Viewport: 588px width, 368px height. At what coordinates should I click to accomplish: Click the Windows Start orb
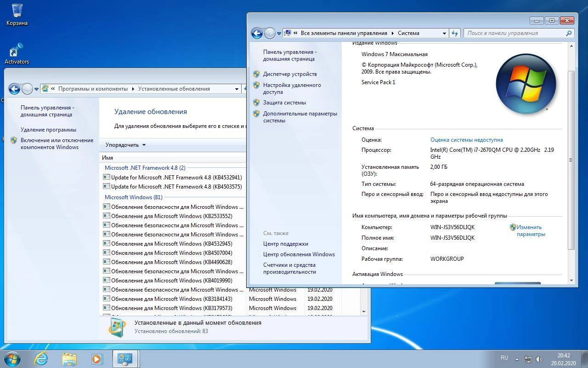click(x=12, y=359)
